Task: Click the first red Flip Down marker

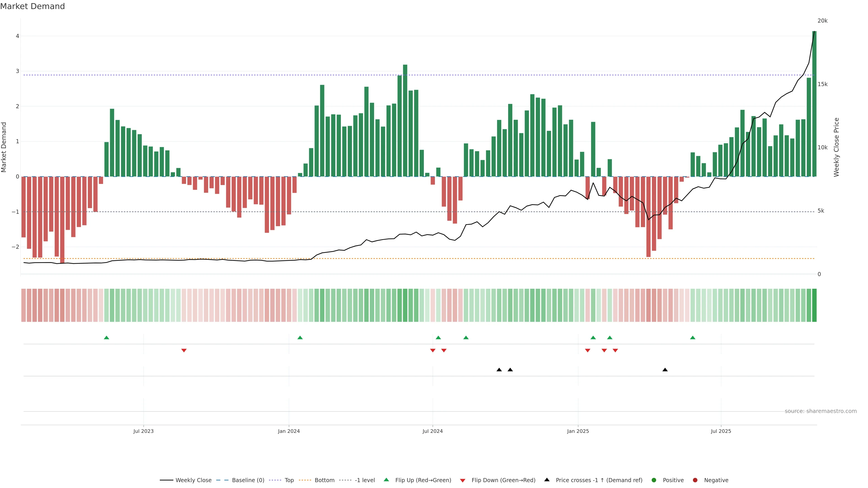Action: tap(184, 351)
